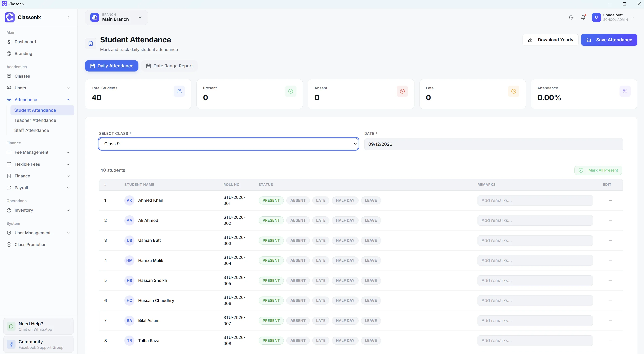Mark Ali Ahmed as ABSENT

(x=298, y=220)
